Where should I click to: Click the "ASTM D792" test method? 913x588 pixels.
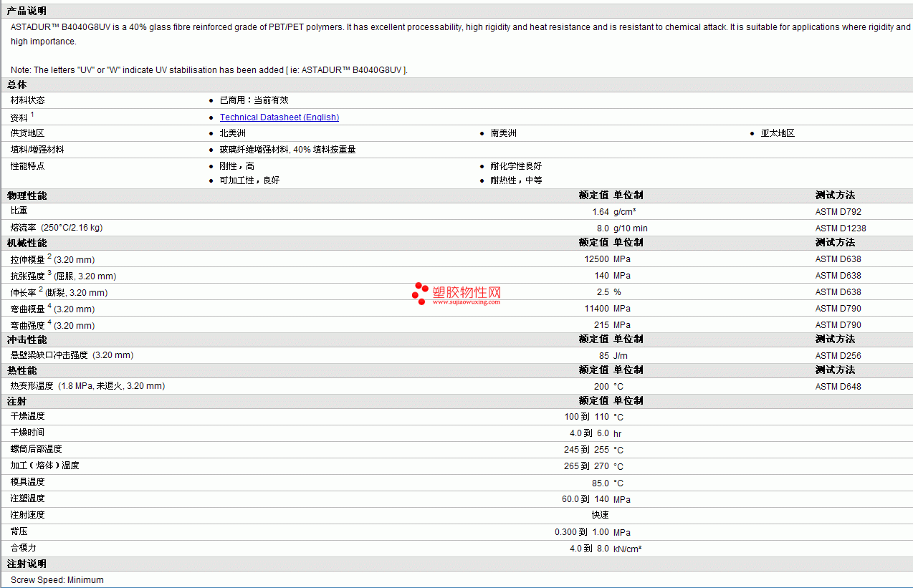[x=838, y=212]
